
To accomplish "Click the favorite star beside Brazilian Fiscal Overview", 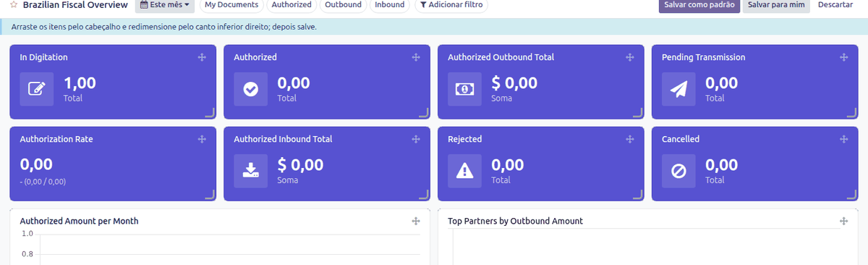I will click(14, 4).
